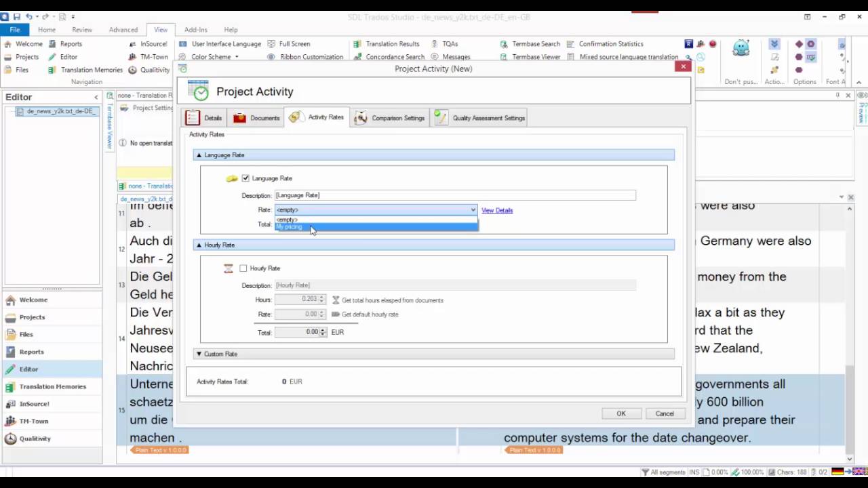
Task: Click the Editor pencil icon in ribbon
Action: (52, 57)
